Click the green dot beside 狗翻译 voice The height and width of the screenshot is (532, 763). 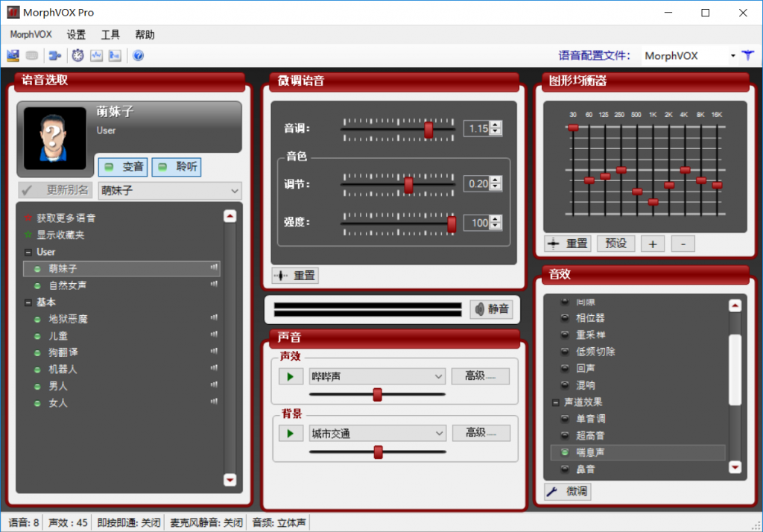pos(37,353)
